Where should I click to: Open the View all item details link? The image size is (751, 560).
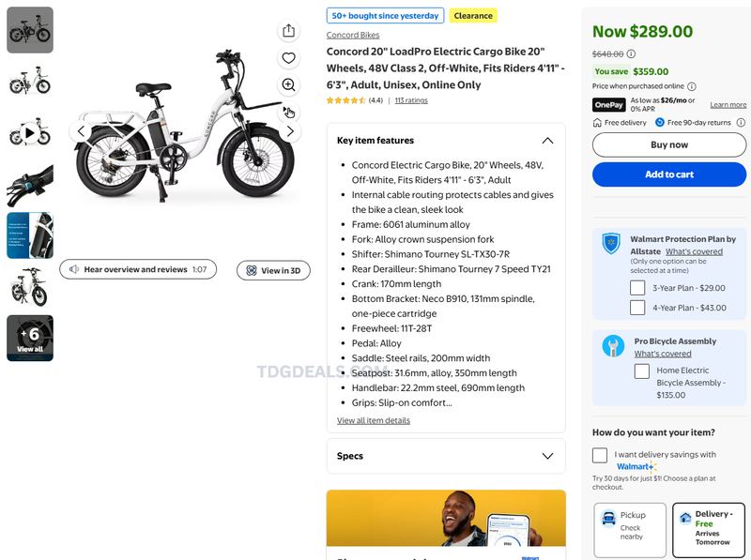[373, 420]
